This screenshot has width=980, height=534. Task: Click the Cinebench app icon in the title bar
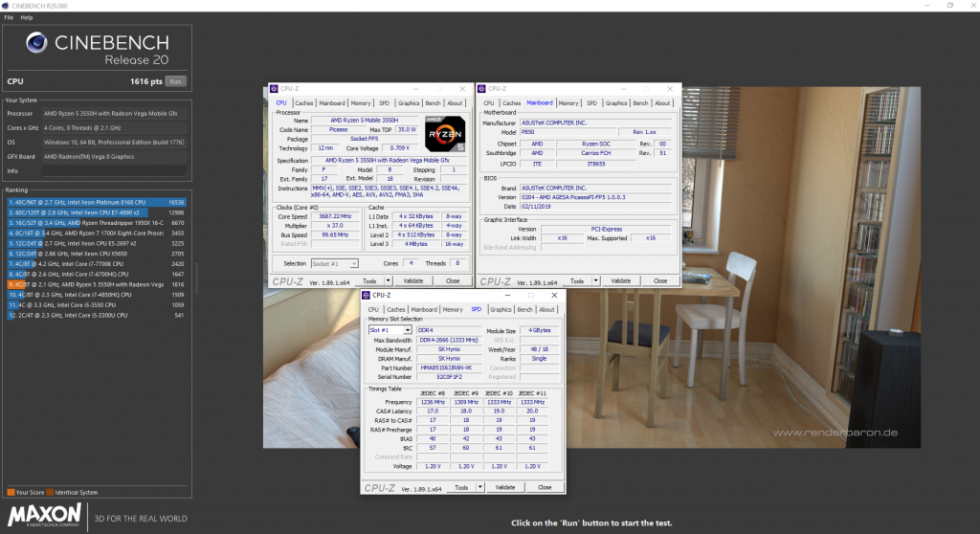6,5
